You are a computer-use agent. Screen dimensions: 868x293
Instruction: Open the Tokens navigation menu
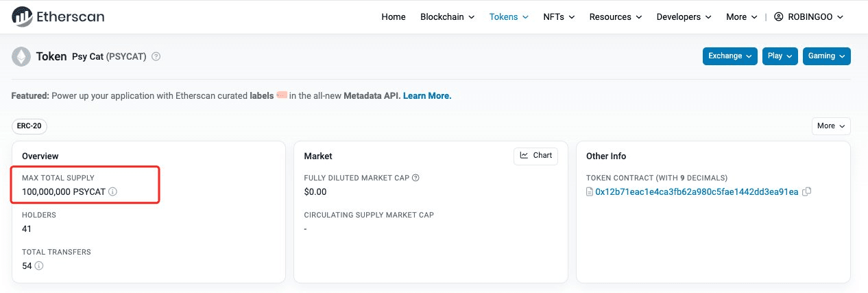[509, 17]
